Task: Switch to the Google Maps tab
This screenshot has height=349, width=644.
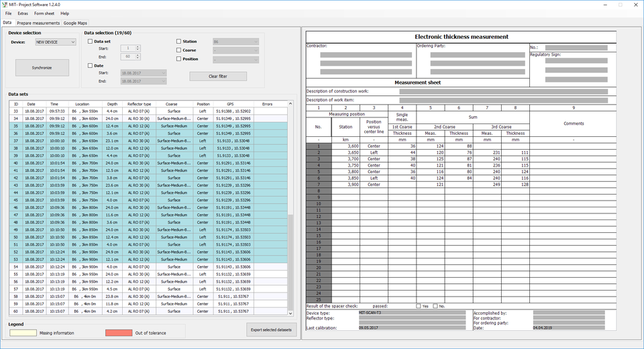Action: coord(75,23)
